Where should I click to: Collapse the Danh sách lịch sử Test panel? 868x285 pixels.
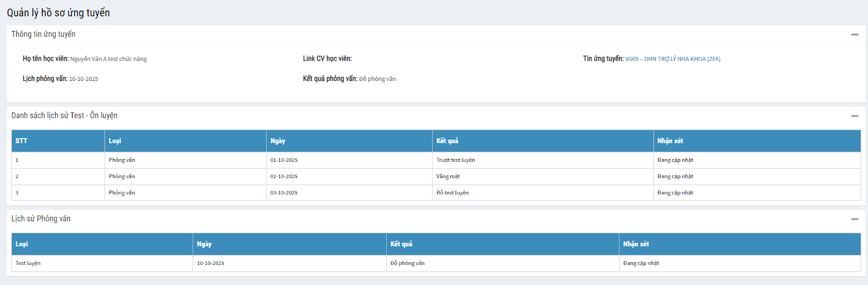(x=854, y=116)
